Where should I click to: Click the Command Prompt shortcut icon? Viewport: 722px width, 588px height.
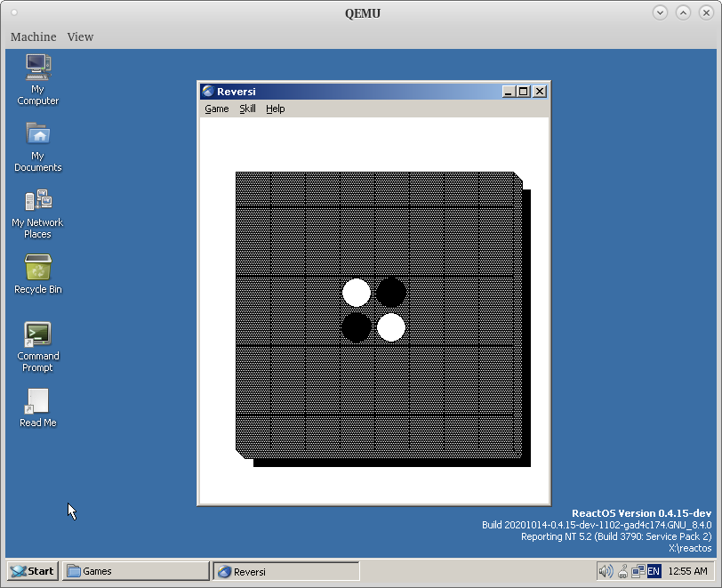click(37, 334)
